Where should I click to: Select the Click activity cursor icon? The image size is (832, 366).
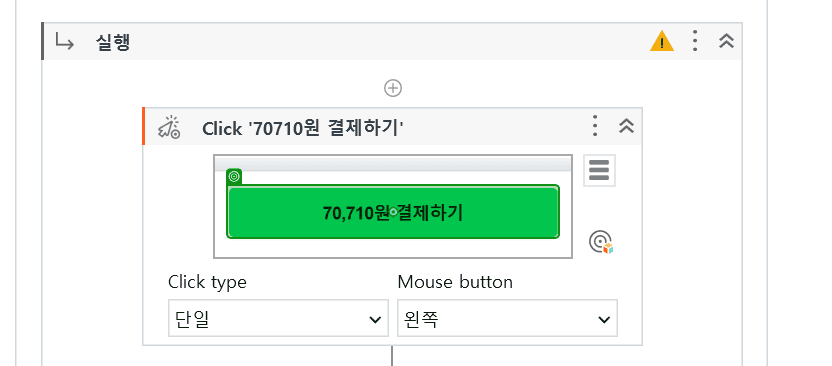169,128
